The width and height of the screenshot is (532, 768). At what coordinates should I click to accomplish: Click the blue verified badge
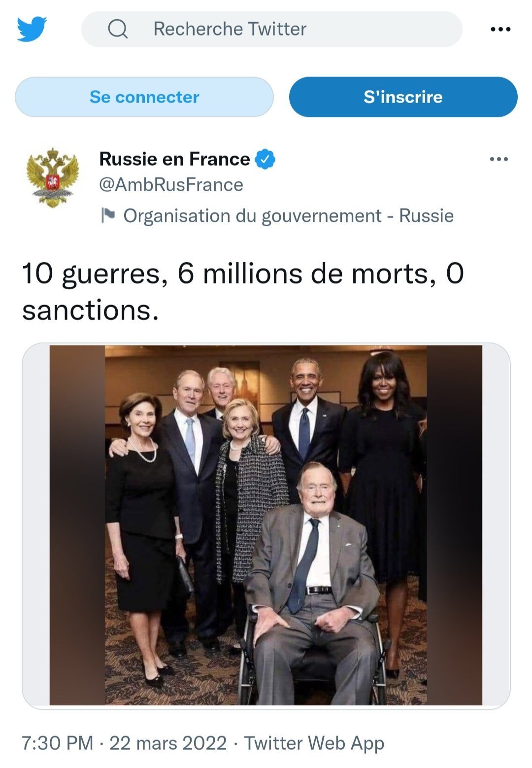click(x=265, y=159)
